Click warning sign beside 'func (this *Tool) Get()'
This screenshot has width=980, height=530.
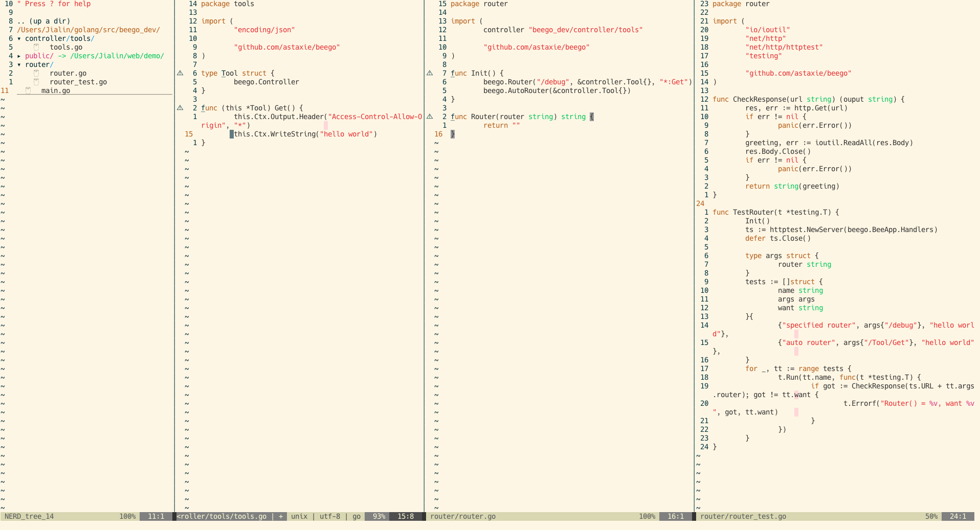coord(180,108)
